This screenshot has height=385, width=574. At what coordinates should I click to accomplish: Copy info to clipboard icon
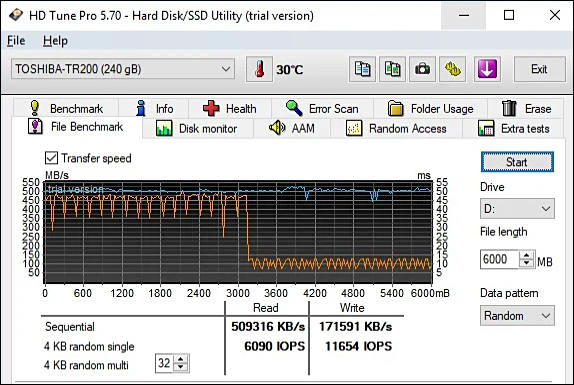[362, 69]
